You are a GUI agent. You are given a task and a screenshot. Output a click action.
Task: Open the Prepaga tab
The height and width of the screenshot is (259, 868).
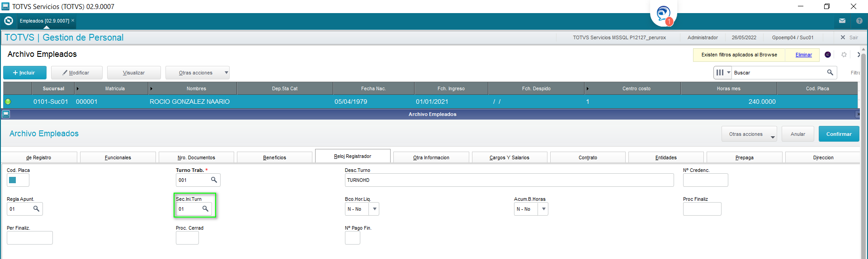click(744, 157)
